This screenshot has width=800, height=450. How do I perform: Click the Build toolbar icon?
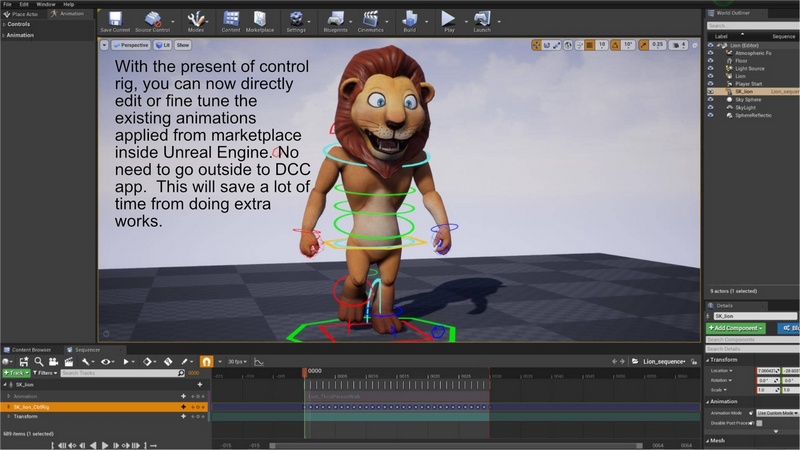coord(409,19)
